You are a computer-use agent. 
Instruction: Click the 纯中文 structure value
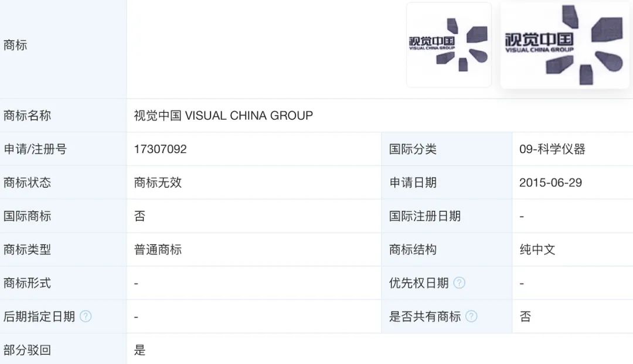click(537, 250)
